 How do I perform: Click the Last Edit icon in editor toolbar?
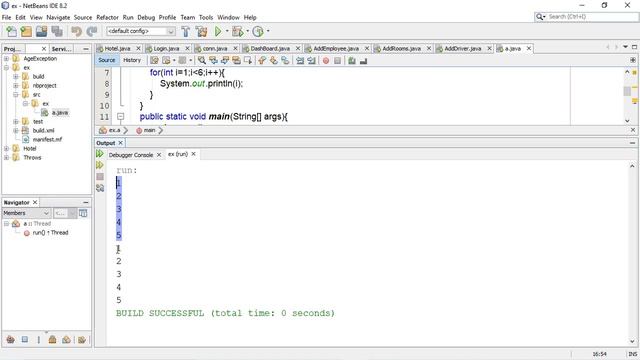tap(154, 60)
